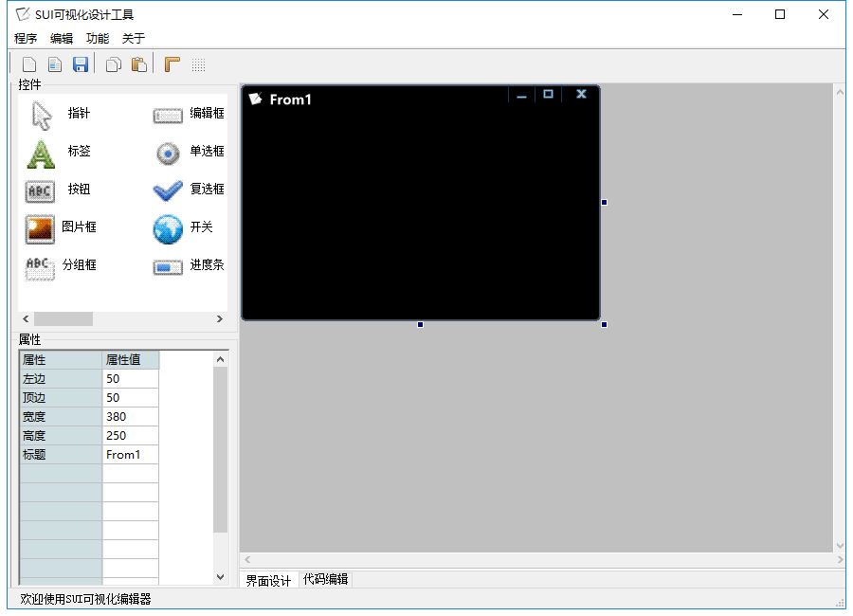853x616 pixels.
Task: Toggle the dotted grid toolbar icon
Action: point(199,65)
